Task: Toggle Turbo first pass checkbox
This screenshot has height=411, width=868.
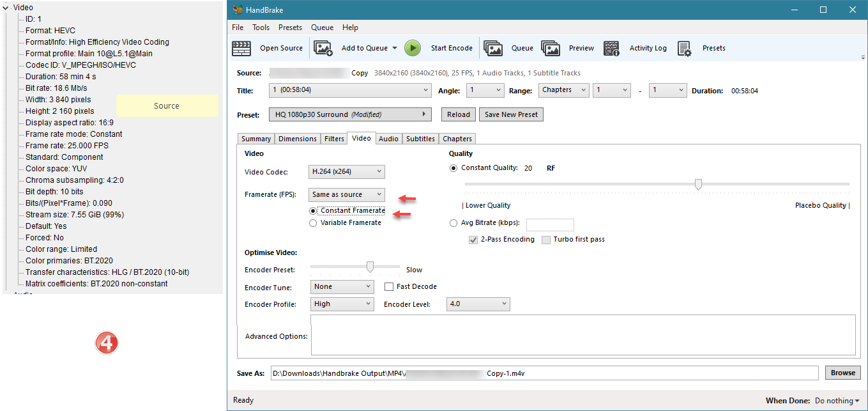Action: coord(546,240)
